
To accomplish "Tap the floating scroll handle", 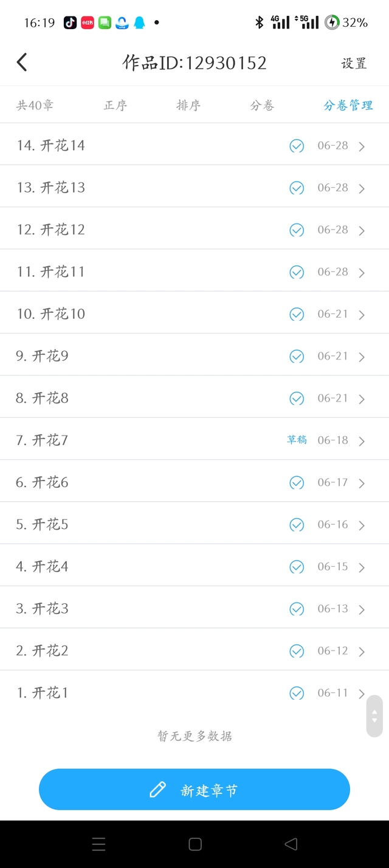I will click(374, 716).
